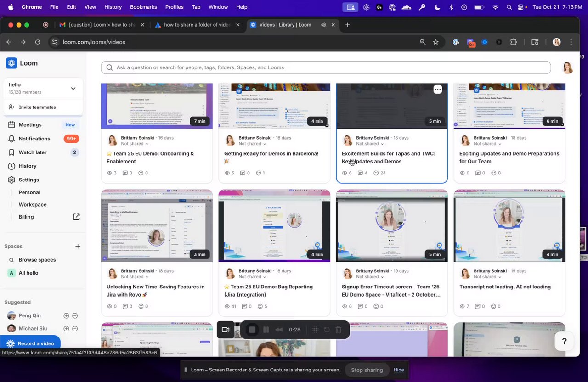The width and height of the screenshot is (588, 382).
Task: Add a new space with plus icon
Action: click(x=78, y=246)
